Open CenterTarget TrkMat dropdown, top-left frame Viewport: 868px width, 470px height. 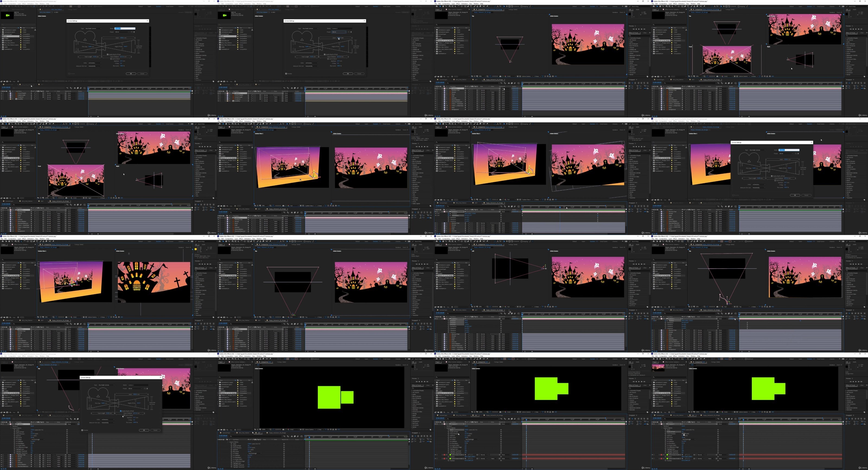click(x=60, y=95)
